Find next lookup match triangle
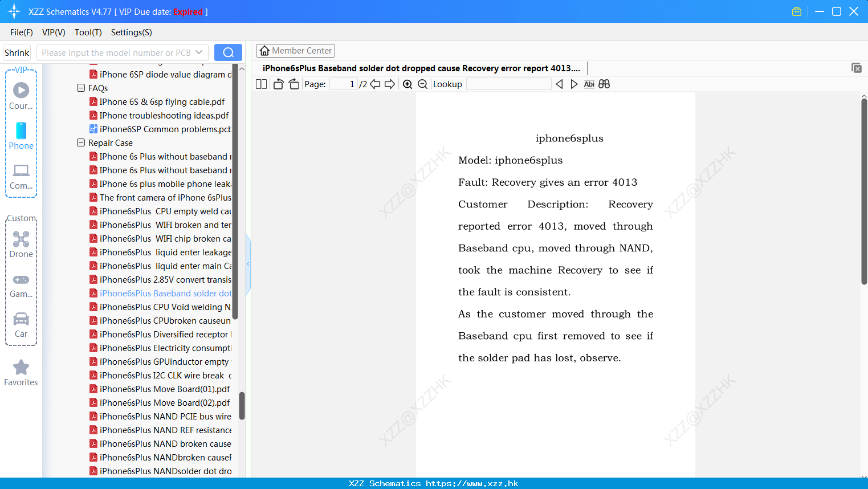Image resolution: width=868 pixels, height=489 pixels. click(574, 84)
